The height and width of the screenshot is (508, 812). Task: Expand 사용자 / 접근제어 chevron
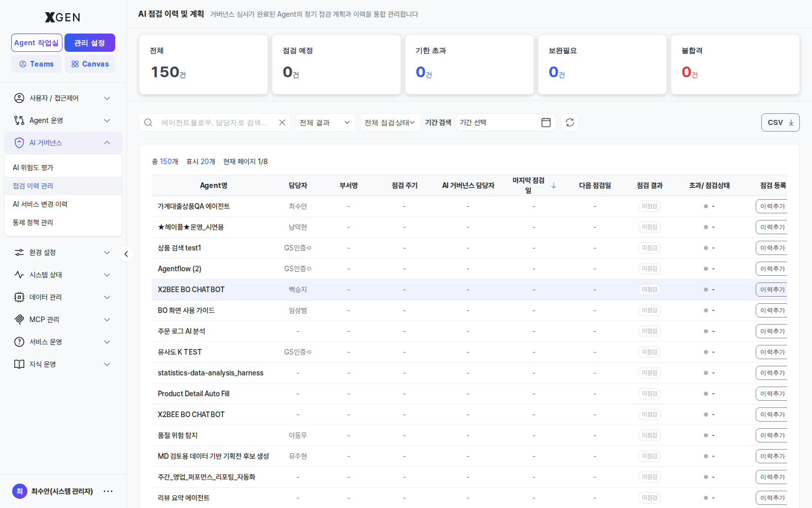coord(107,98)
